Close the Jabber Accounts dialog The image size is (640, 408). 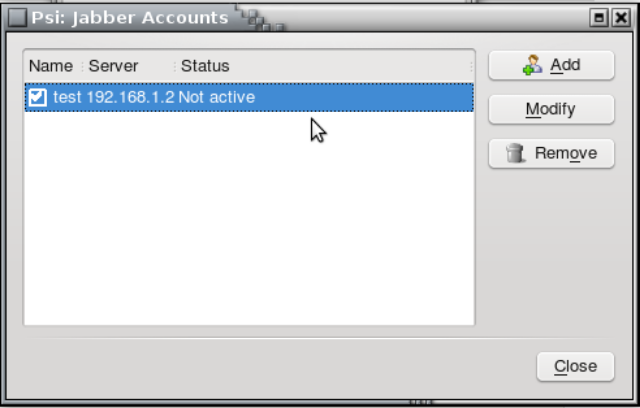[575, 366]
